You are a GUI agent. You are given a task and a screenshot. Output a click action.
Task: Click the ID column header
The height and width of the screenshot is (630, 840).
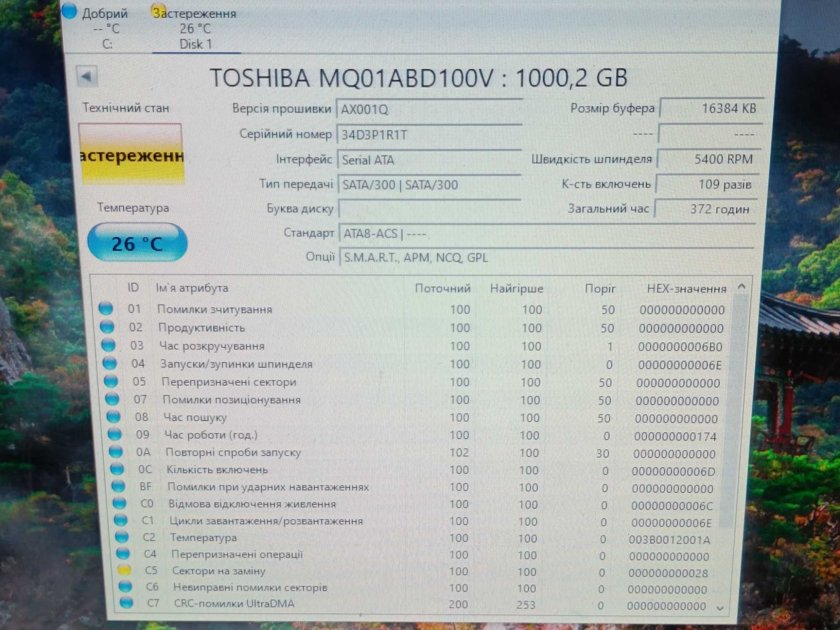pos(133,288)
